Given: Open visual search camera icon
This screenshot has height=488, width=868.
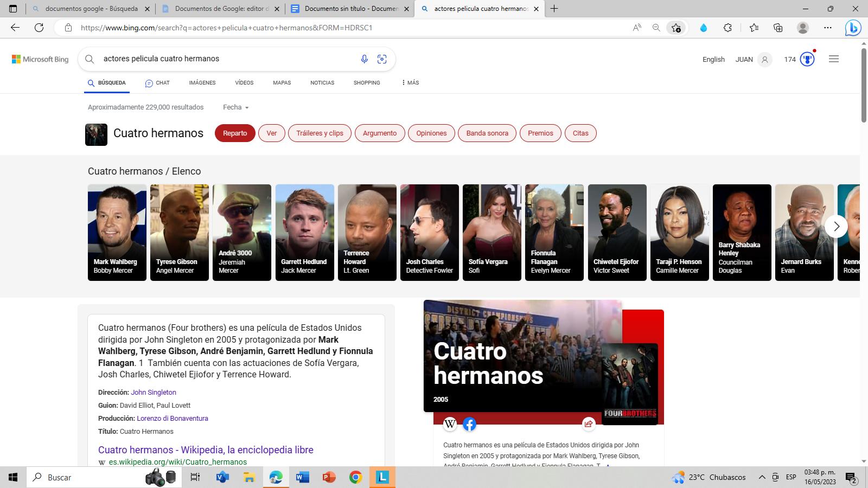Looking at the screenshot, I should (382, 59).
